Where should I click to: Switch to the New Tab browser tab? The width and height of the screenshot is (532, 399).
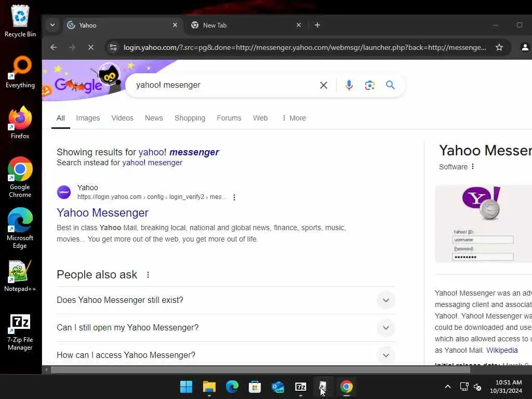246,25
